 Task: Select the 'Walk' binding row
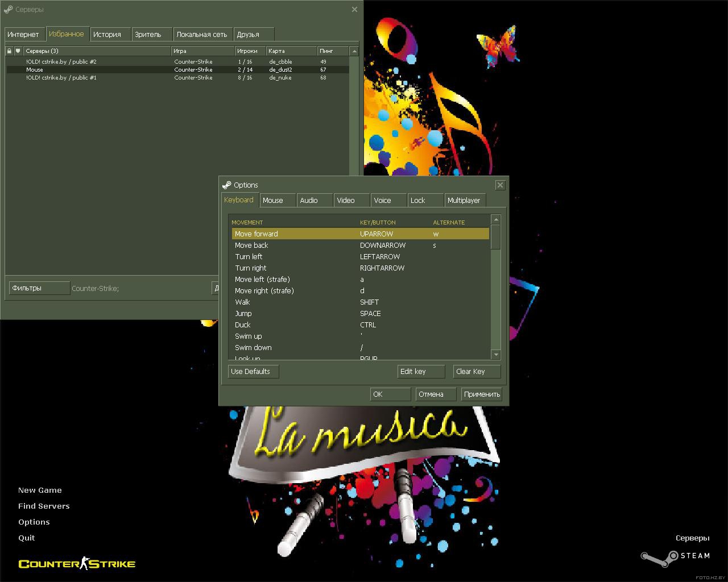360,302
